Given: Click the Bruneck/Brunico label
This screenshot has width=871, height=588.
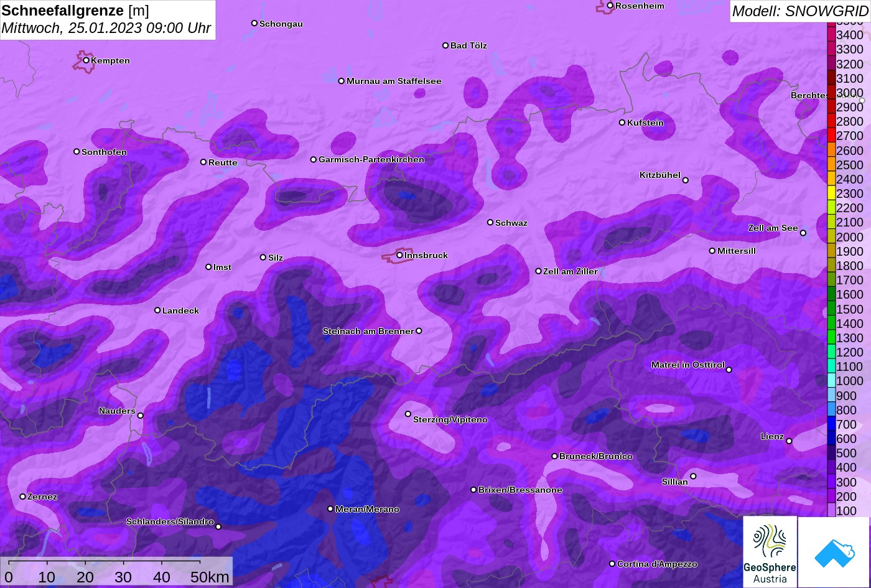Looking at the screenshot, I should pos(596,456).
